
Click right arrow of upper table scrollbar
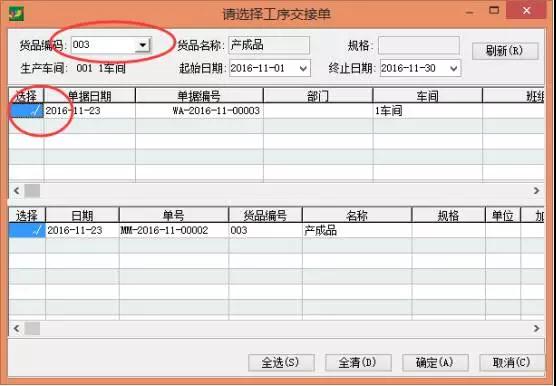point(536,191)
